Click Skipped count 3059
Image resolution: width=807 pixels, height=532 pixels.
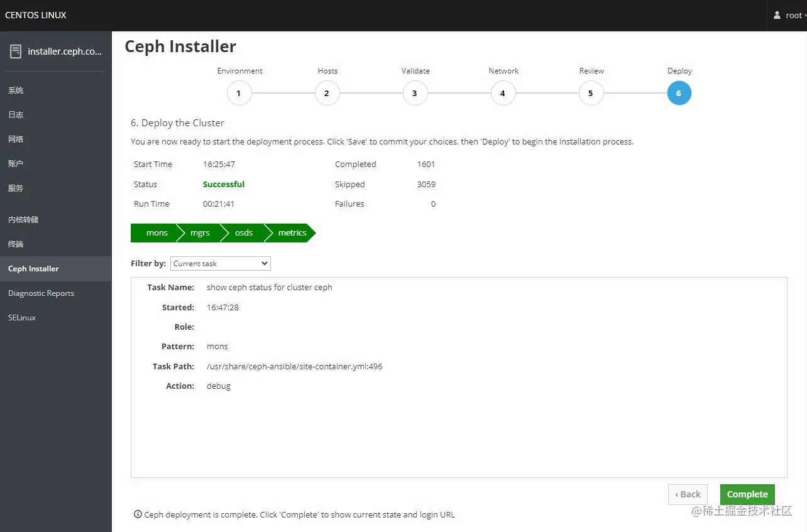[426, 184]
